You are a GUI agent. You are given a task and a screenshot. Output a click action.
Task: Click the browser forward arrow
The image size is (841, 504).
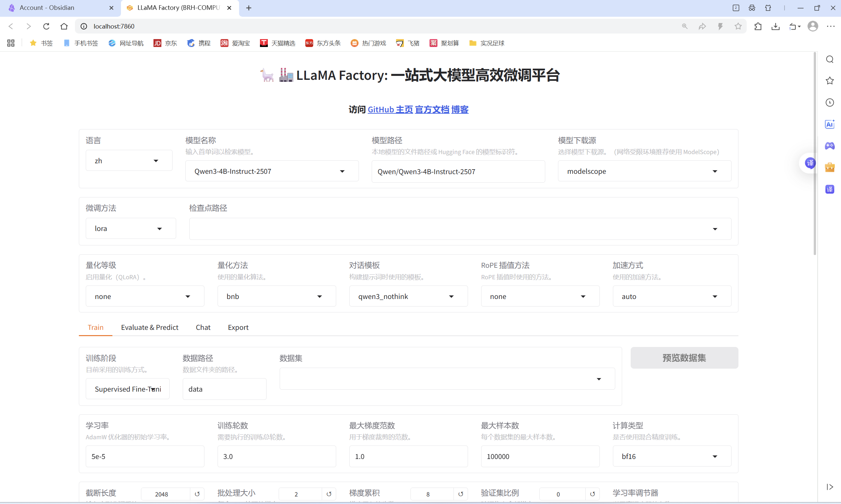point(29,26)
